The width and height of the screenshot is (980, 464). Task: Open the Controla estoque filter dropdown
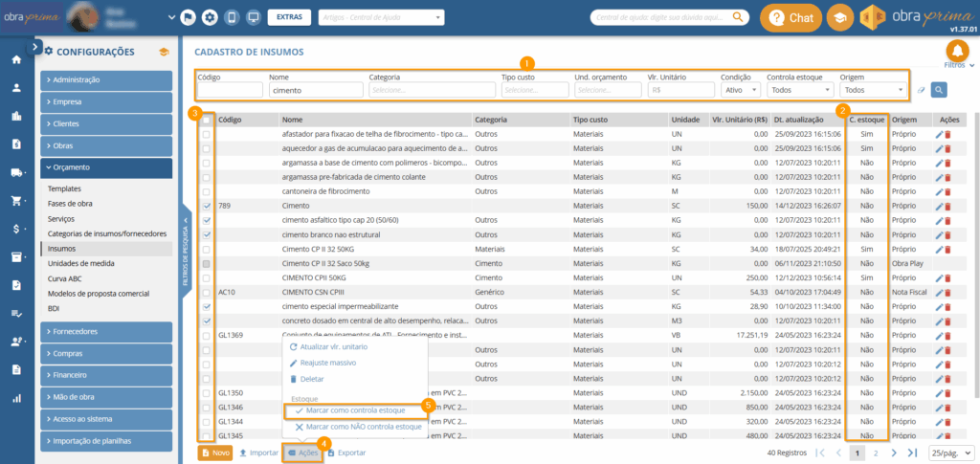coord(800,90)
